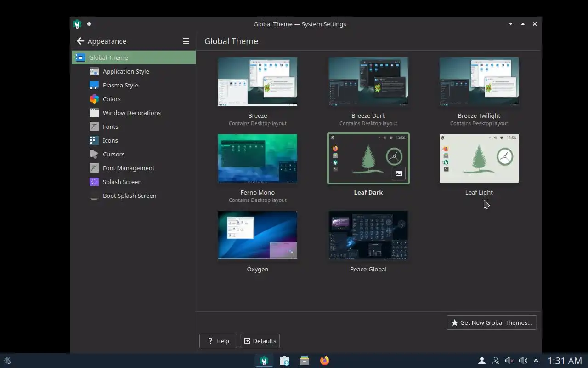Image resolution: width=588 pixels, height=368 pixels.
Task: Select the Breeze Dark theme thumbnail
Action: click(368, 82)
